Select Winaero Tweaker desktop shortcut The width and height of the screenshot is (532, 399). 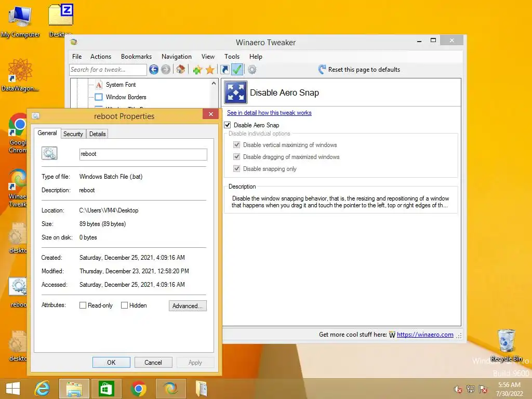18,188
